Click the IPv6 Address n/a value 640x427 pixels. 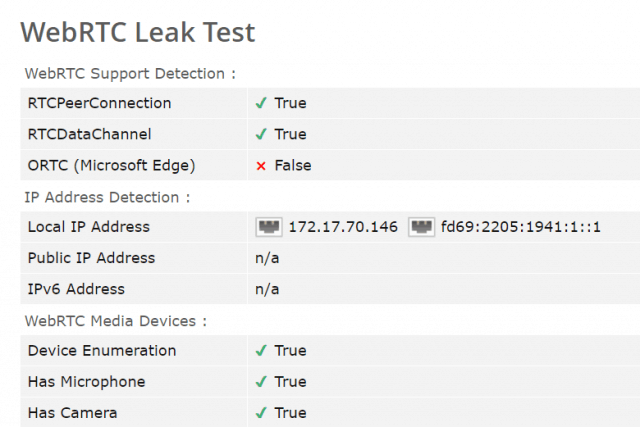click(x=267, y=289)
